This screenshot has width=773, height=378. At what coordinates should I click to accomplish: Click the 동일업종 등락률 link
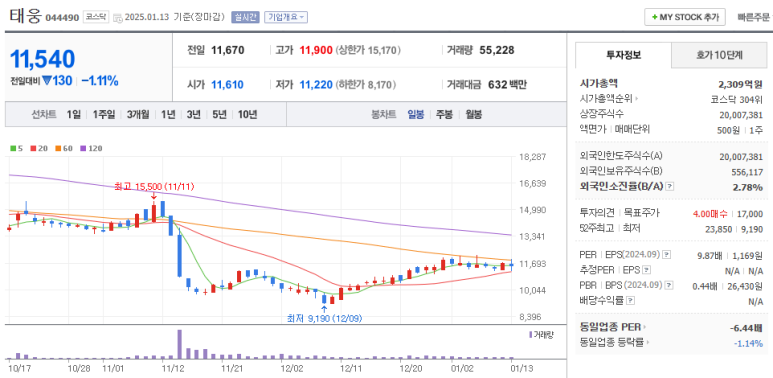tap(614, 343)
